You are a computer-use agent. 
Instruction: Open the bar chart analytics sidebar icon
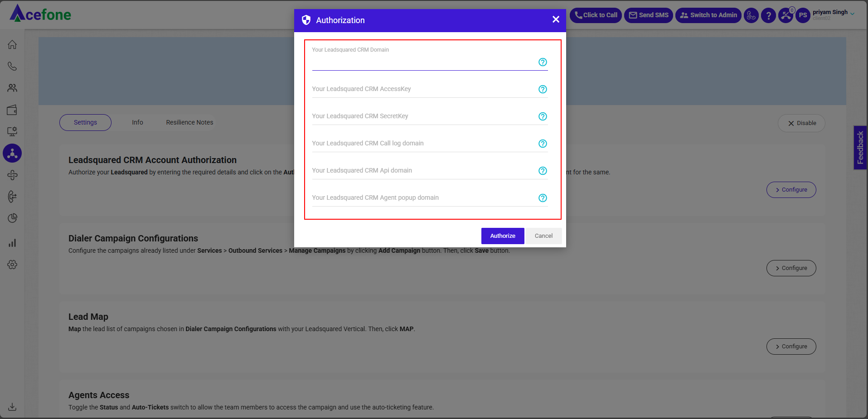tap(12, 243)
